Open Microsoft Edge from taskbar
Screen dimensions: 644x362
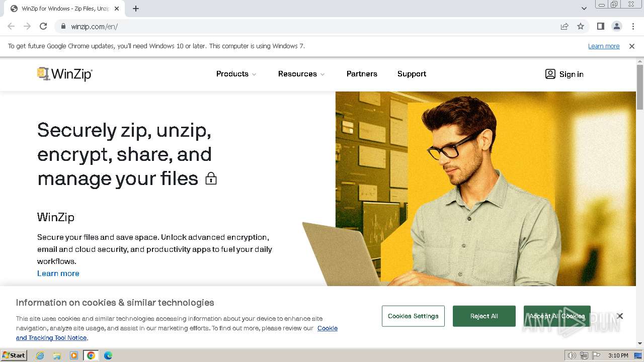pos(108,355)
